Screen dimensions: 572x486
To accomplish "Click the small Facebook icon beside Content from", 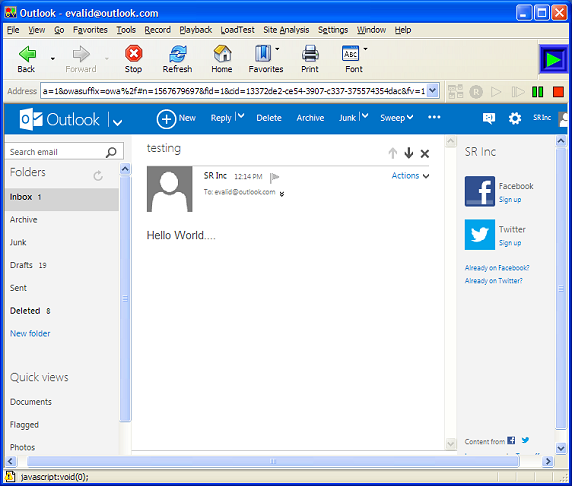I will click(x=511, y=440).
